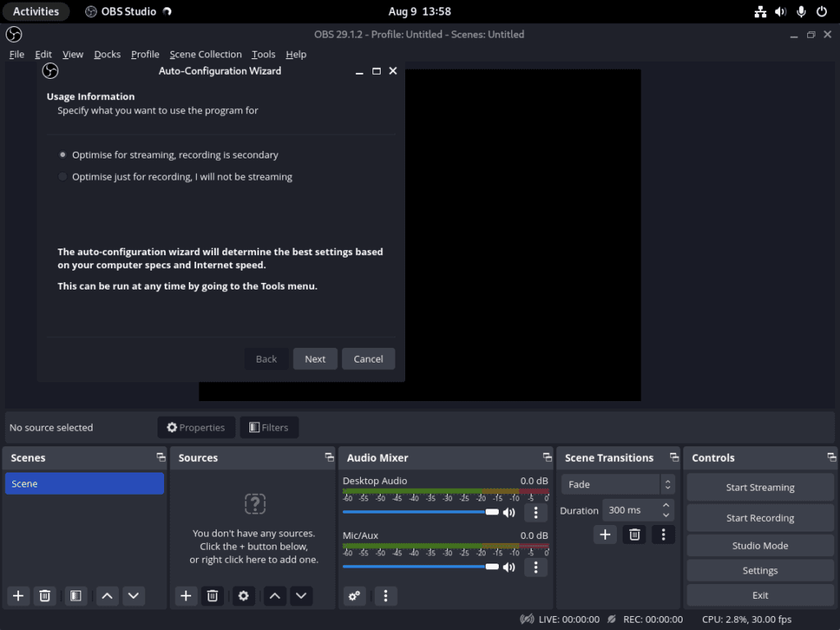Select 'Optimise for streaming, recording is secondary'
This screenshot has height=630, width=840.
[62, 154]
